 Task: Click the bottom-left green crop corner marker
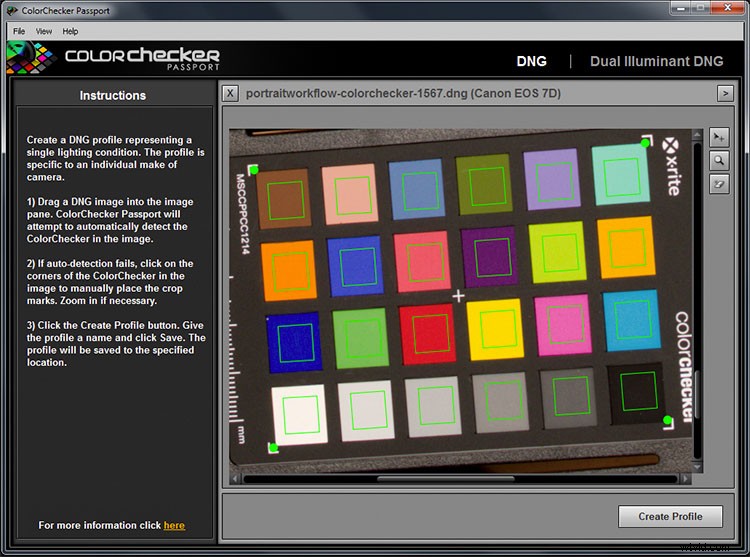pos(274,448)
